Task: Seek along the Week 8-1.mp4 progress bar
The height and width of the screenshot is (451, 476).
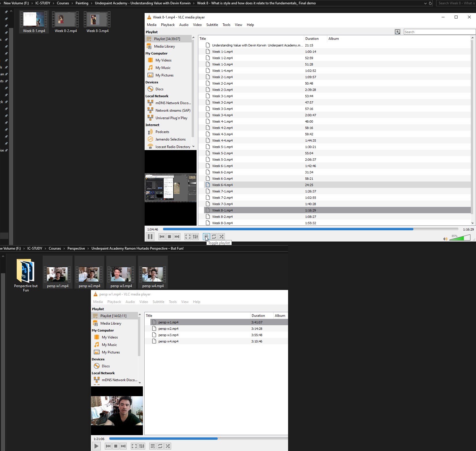Action: [310, 229]
